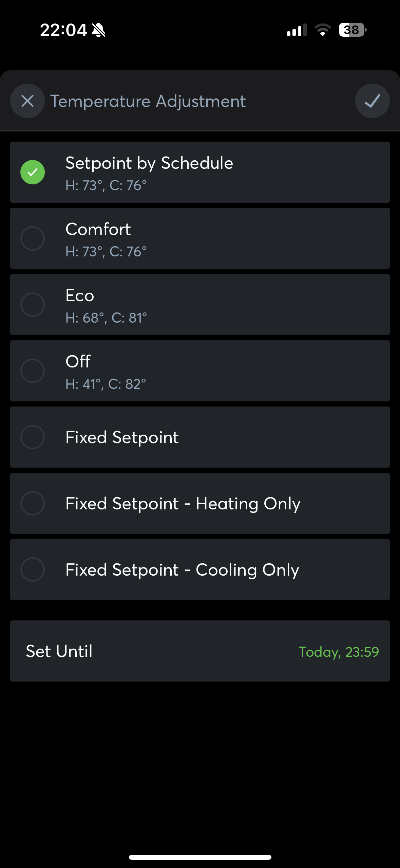Tap the Wi-Fi status icon
The height and width of the screenshot is (868, 400).
[x=323, y=30]
